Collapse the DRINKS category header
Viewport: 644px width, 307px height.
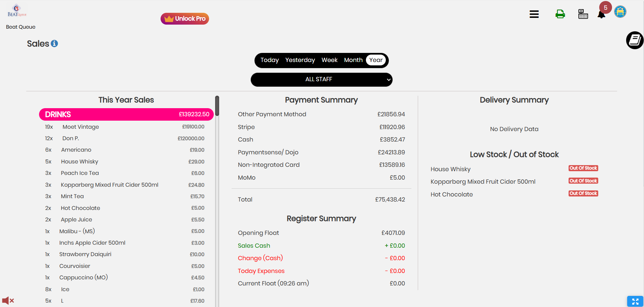126,114
